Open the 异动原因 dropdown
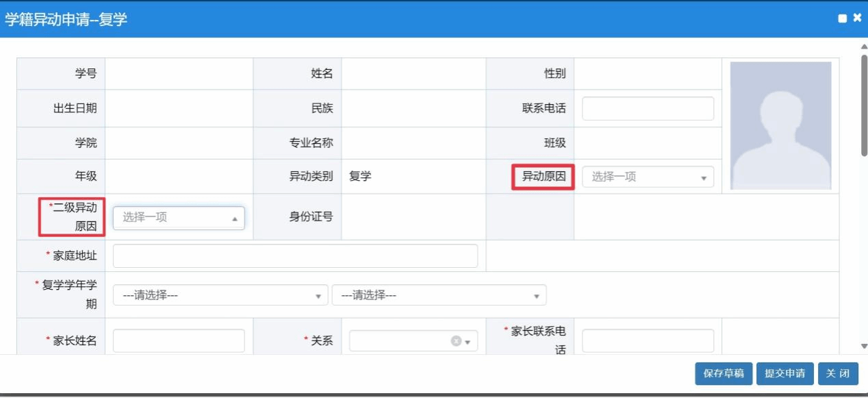Screen dimensions: 868x398 pos(648,177)
